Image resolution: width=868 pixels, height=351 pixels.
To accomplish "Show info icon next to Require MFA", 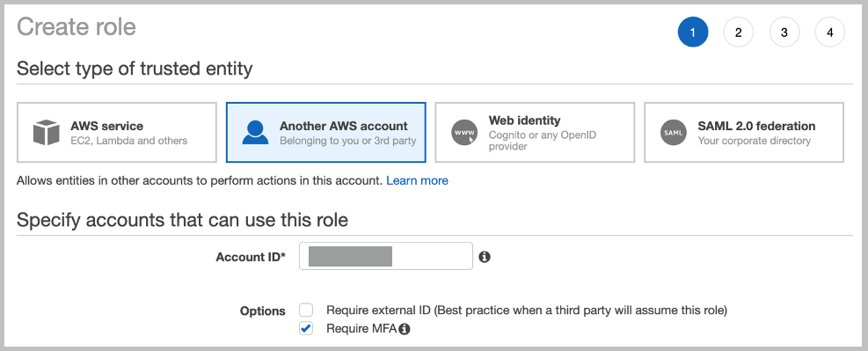I will pos(405,329).
